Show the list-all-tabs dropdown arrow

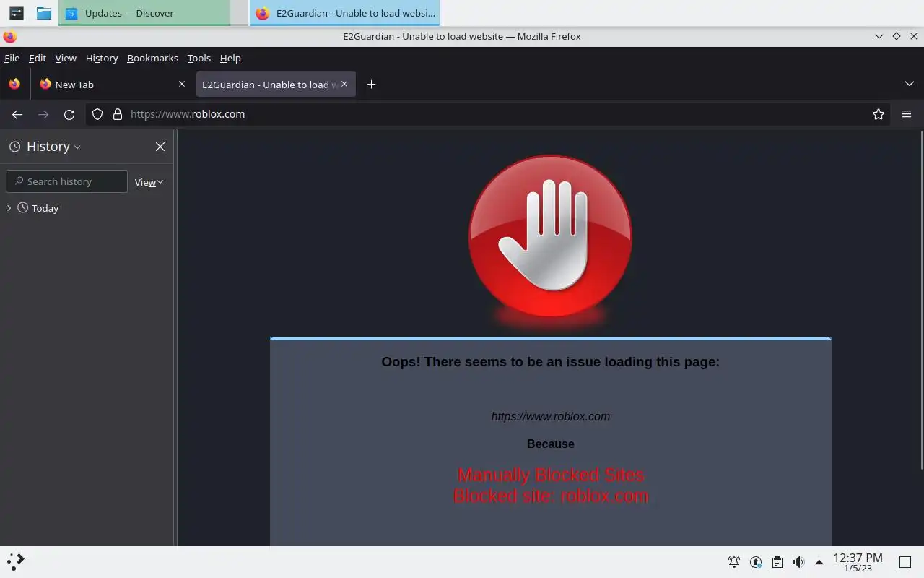[x=910, y=84]
